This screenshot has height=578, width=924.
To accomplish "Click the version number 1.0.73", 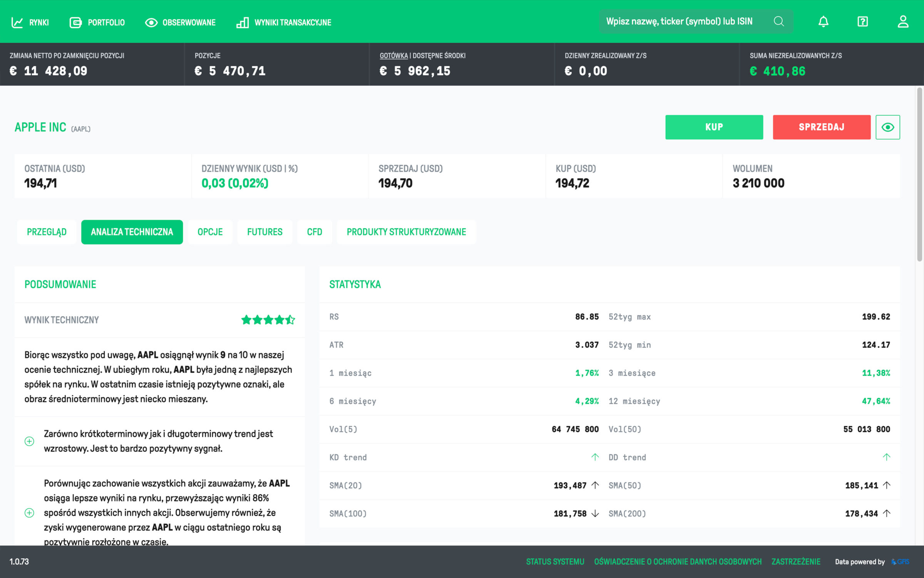I will (19, 561).
